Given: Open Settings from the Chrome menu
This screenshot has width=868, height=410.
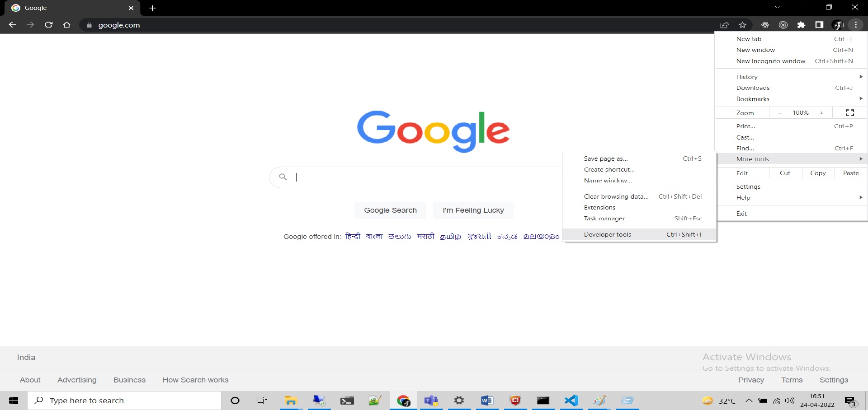Looking at the screenshot, I should [x=792, y=186].
